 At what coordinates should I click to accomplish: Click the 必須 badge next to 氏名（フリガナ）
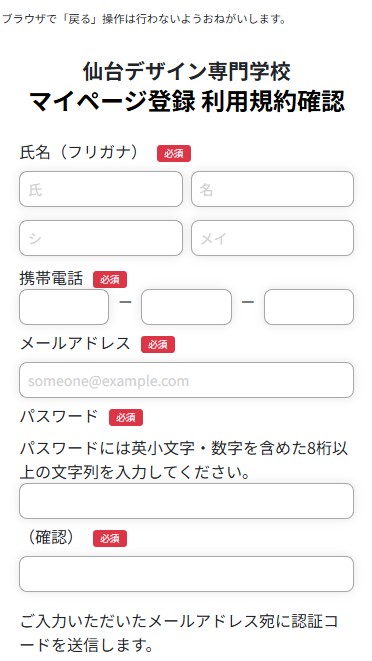tap(174, 153)
